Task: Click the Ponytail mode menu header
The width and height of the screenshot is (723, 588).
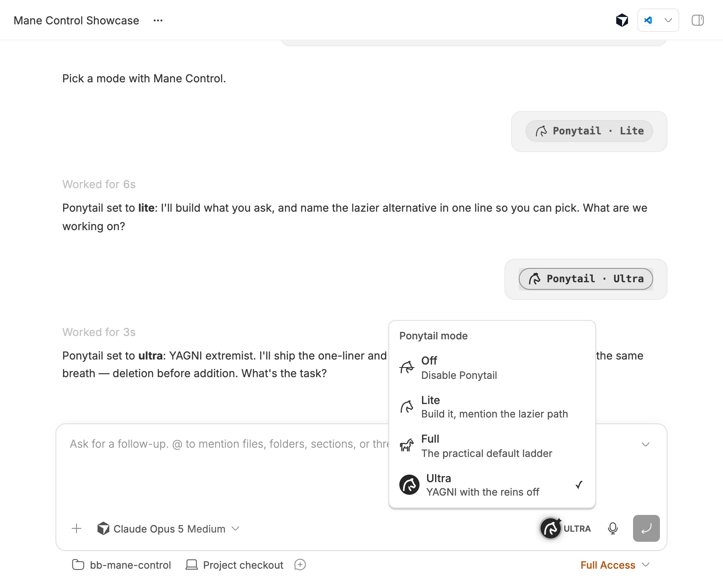Action: 433,336
